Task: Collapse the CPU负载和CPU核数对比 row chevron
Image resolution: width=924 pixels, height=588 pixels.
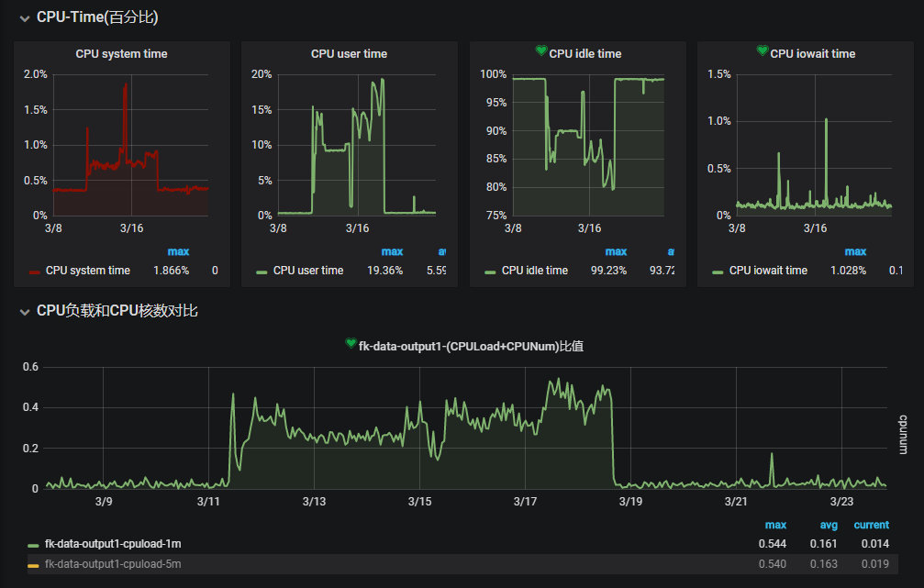Action: [24, 311]
